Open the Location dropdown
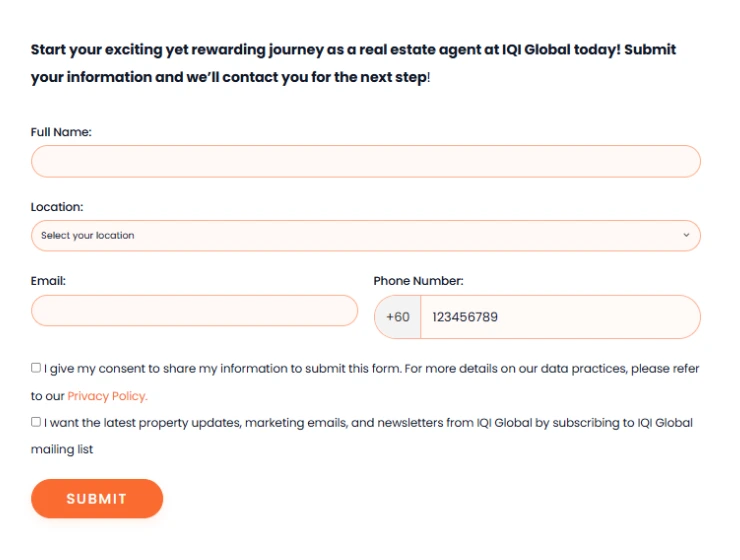 pos(365,236)
